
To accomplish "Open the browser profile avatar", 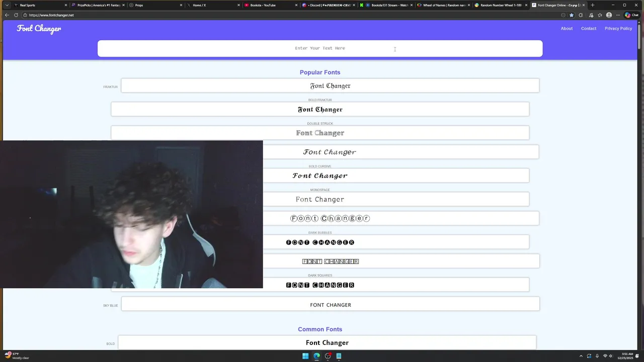I will 609,15.
